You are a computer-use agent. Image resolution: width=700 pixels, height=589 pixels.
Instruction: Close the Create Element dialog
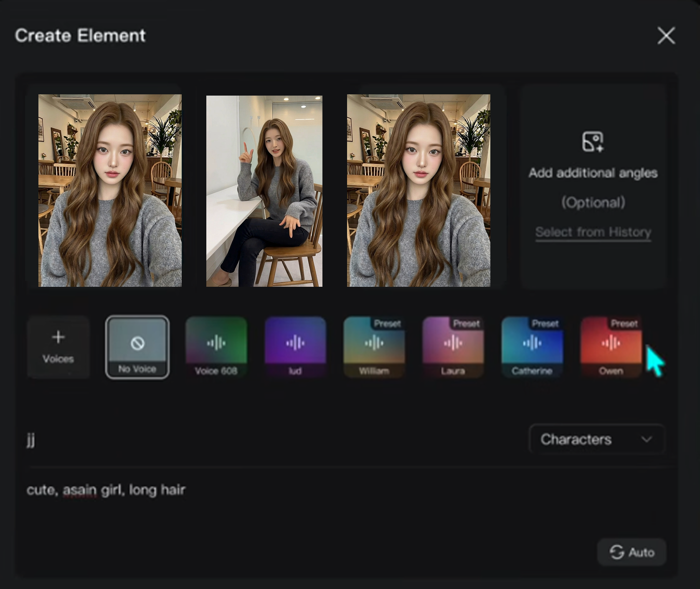[x=666, y=35]
